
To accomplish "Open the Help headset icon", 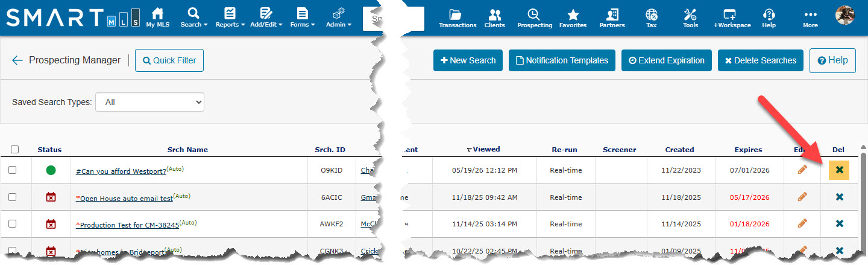I will (x=769, y=18).
